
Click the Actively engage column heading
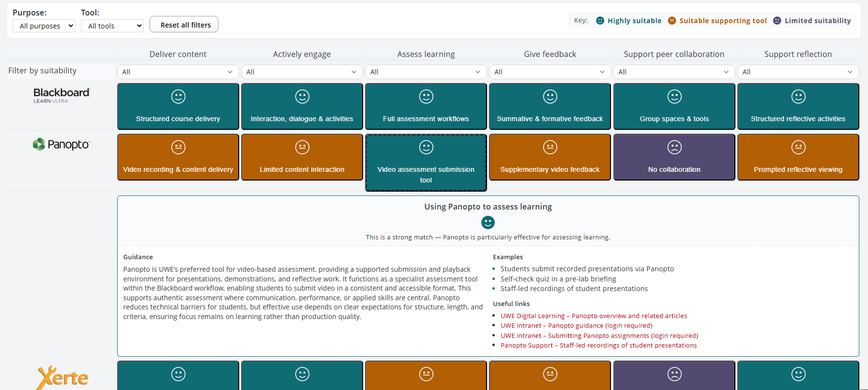pos(302,54)
